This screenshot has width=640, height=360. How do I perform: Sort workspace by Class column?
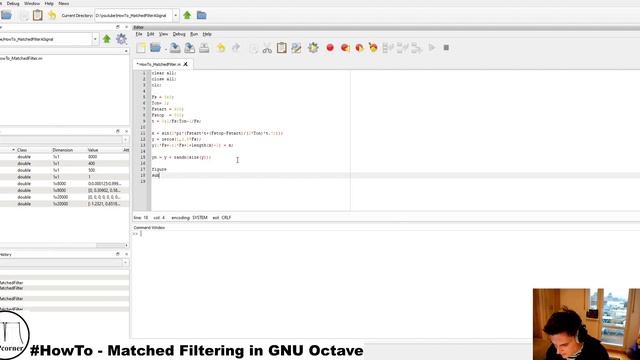tap(22, 150)
